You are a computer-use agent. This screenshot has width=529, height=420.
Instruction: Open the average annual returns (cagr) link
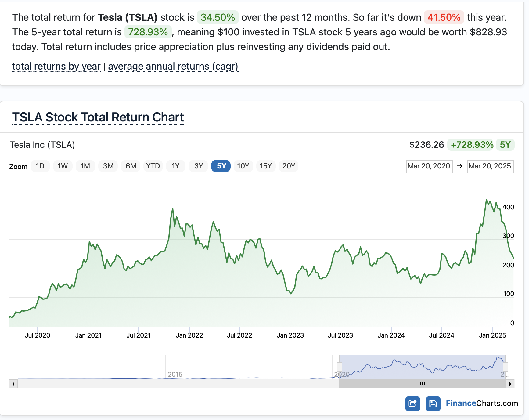tap(173, 66)
